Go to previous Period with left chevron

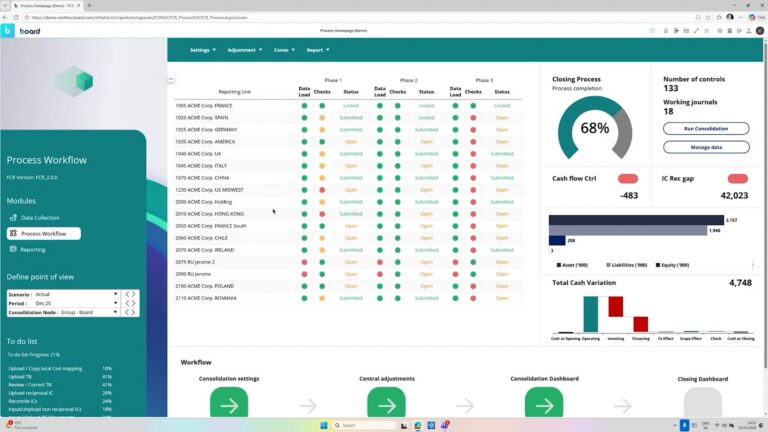[127, 303]
